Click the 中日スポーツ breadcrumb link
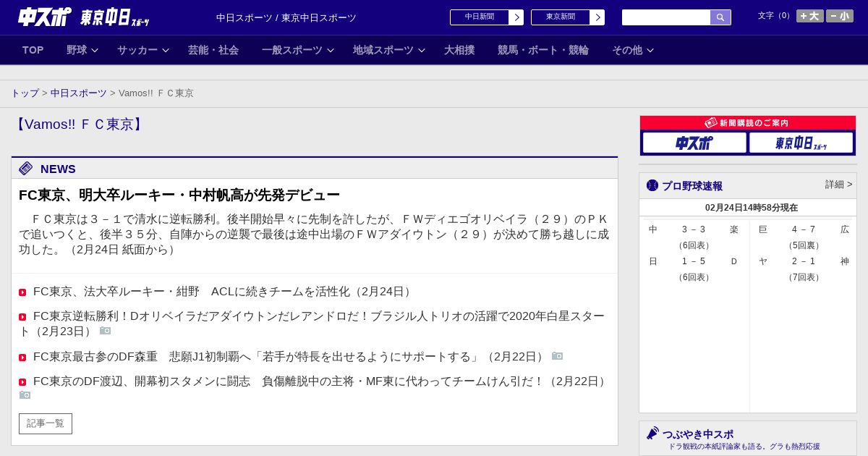The height and width of the screenshot is (456, 868). [x=79, y=93]
